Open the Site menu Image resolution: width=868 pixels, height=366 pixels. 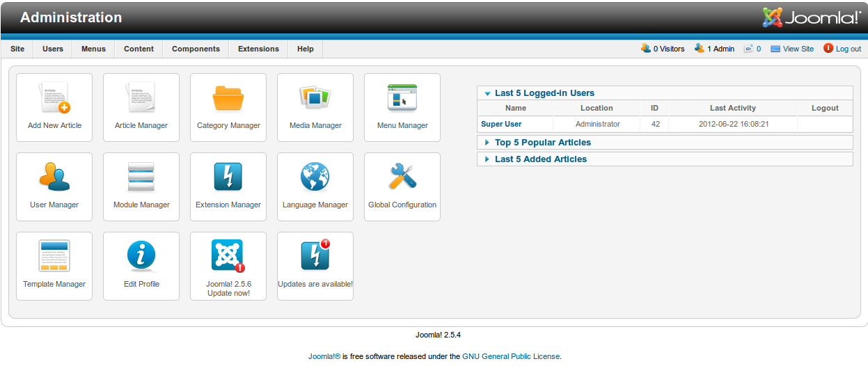(17, 49)
